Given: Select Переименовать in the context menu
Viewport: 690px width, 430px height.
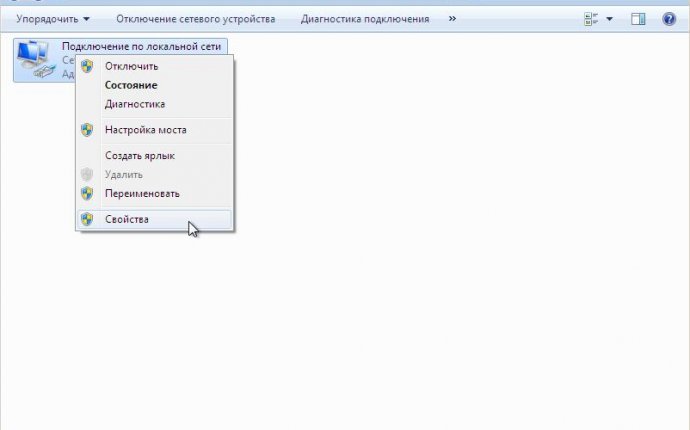Looking at the screenshot, I should pos(154,194).
